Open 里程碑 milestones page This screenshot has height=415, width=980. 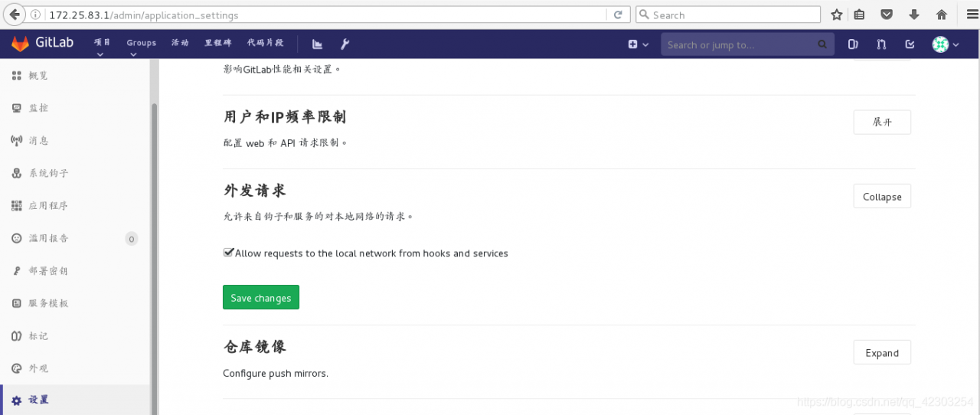point(217,43)
